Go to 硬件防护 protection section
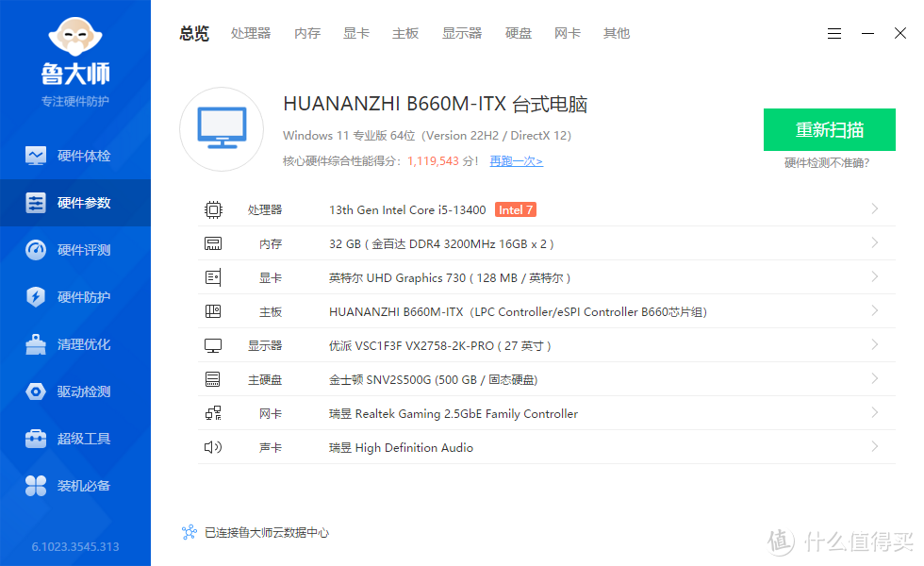 (x=75, y=297)
